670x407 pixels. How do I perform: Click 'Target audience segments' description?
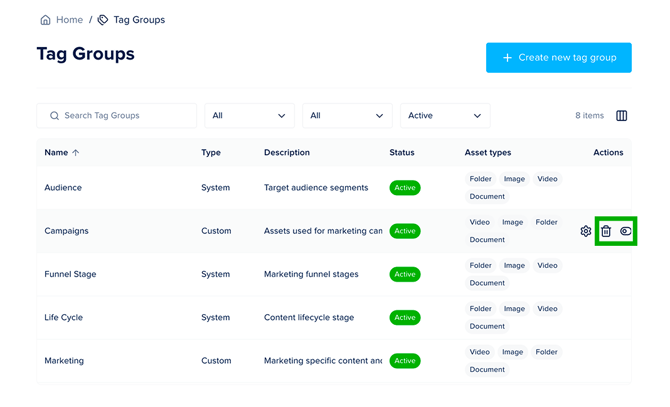(316, 187)
